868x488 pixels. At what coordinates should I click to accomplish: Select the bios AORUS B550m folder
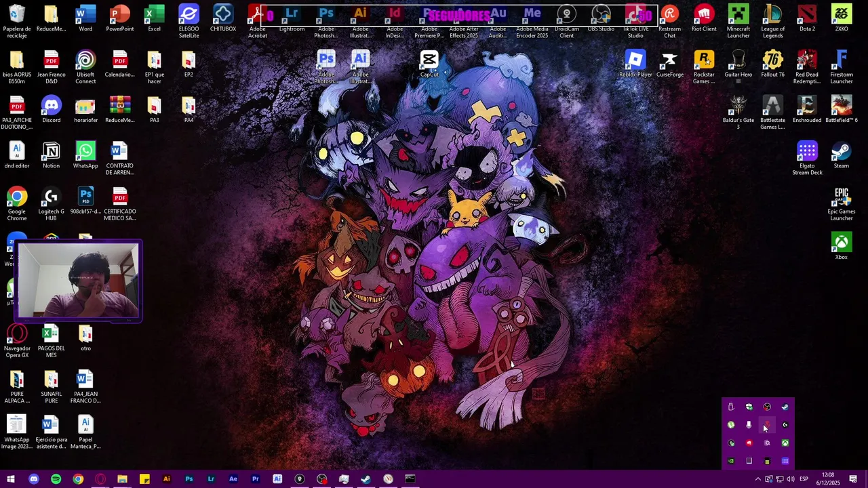[17, 66]
